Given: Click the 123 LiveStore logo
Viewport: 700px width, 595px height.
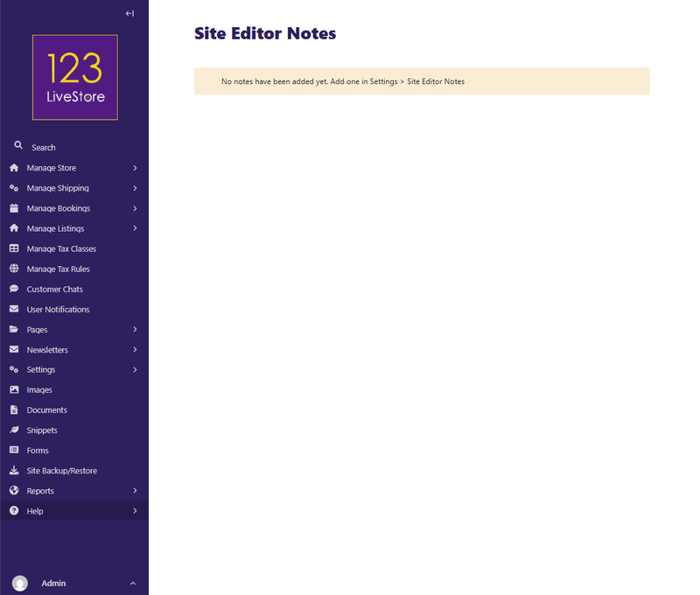Looking at the screenshot, I should tap(75, 77).
